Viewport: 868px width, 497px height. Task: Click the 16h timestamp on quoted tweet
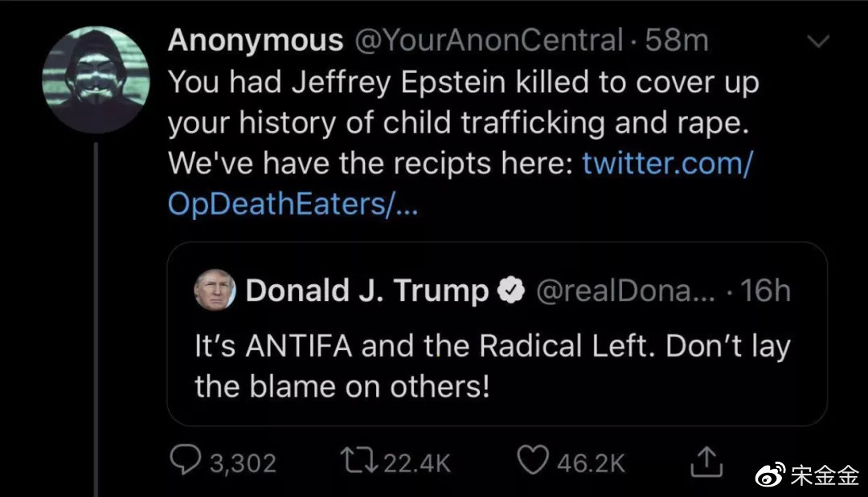click(765, 291)
